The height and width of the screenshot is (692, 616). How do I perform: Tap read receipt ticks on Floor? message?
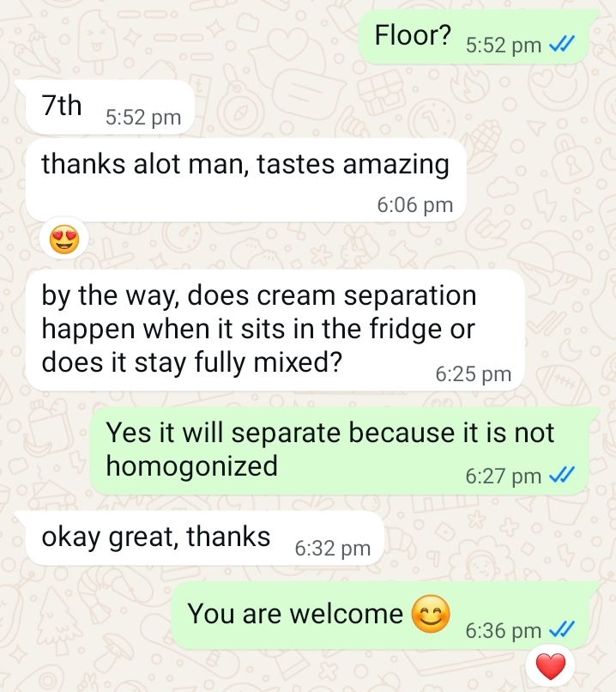562,44
